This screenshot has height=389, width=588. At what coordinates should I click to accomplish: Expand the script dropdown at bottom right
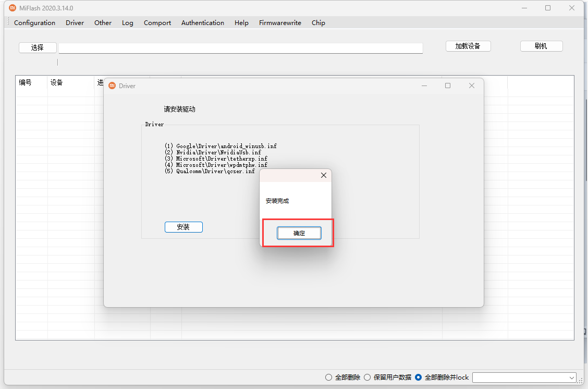coord(571,378)
